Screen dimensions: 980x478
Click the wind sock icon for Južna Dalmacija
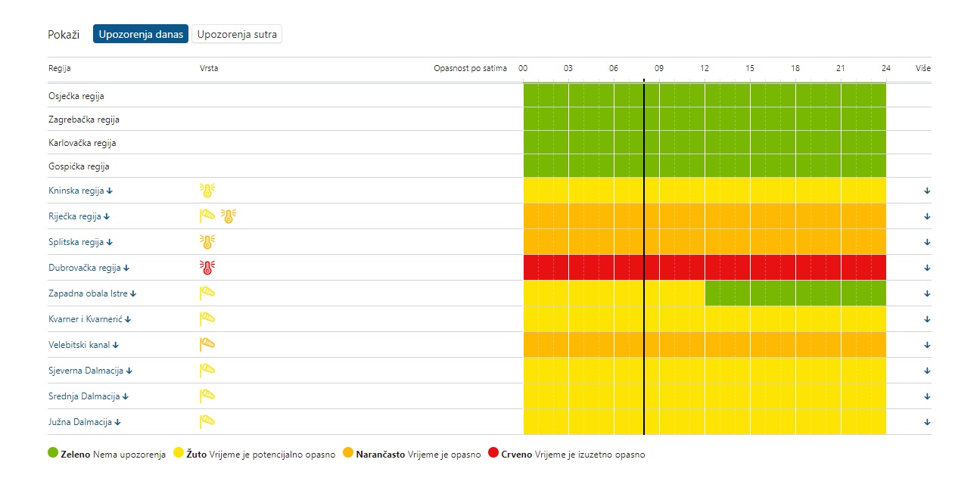coord(207,422)
